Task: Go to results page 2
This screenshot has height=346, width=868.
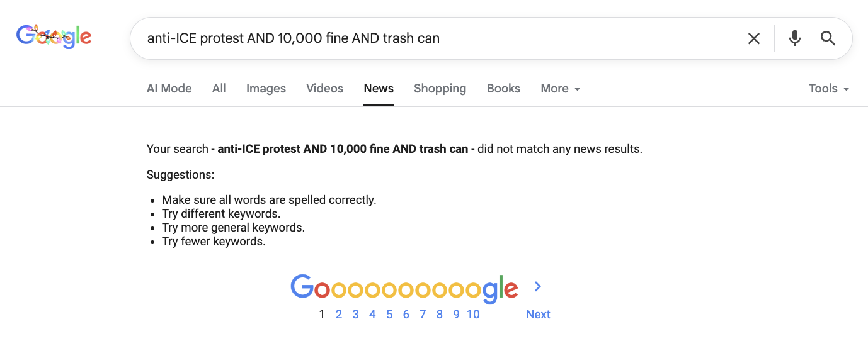Action: (339, 315)
